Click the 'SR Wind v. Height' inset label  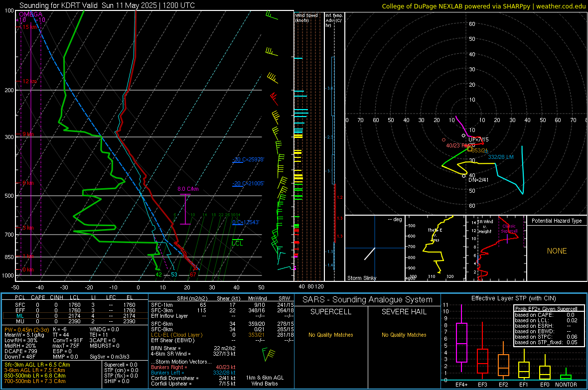[x=485, y=227]
